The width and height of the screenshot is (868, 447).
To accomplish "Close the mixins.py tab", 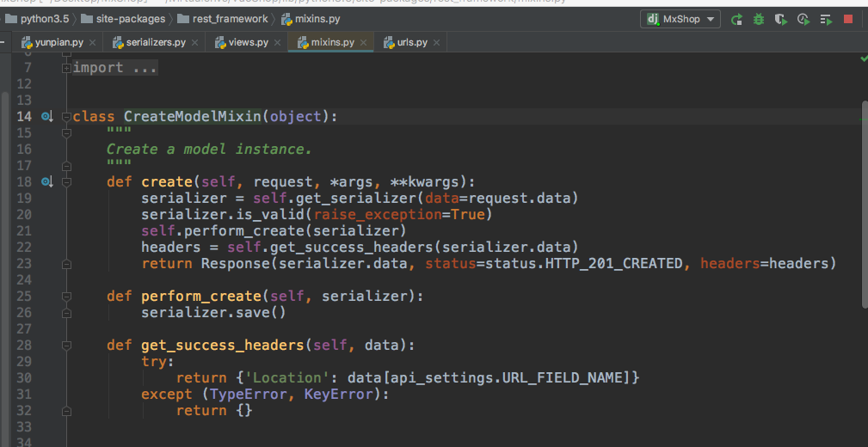I will point(364,43).
